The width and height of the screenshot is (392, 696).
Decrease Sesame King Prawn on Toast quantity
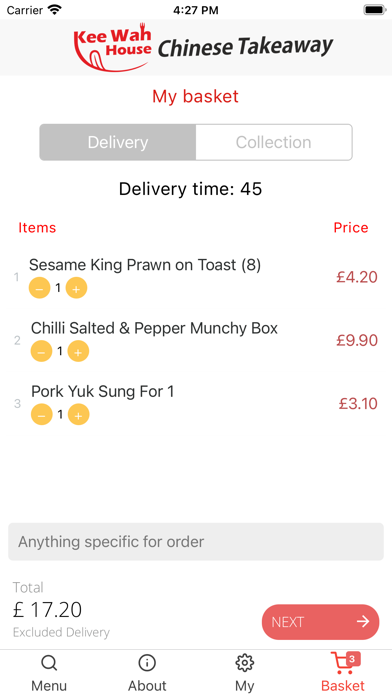point(40,289)
